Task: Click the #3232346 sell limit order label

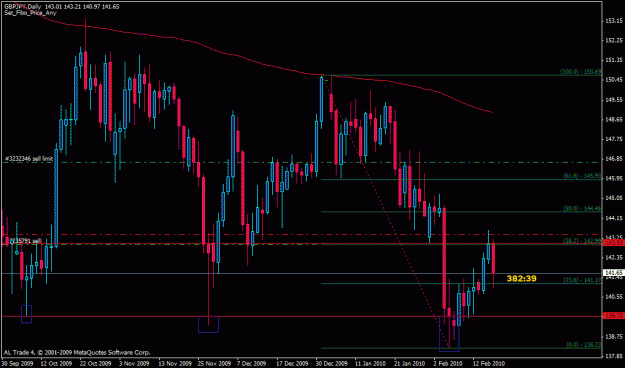Action: tap(29, 159)
